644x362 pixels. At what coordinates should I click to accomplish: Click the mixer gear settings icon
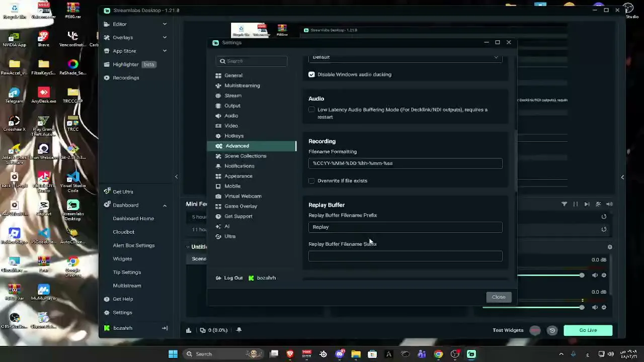point(610,247)
